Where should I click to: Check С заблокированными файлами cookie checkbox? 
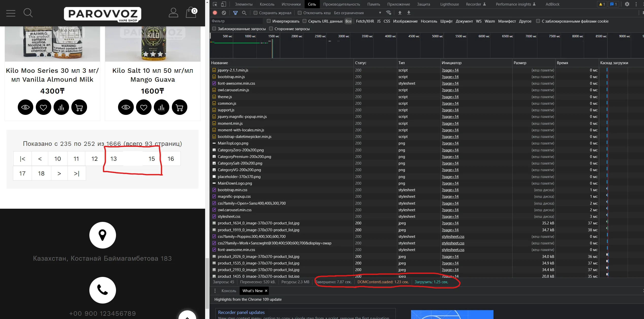538,21
